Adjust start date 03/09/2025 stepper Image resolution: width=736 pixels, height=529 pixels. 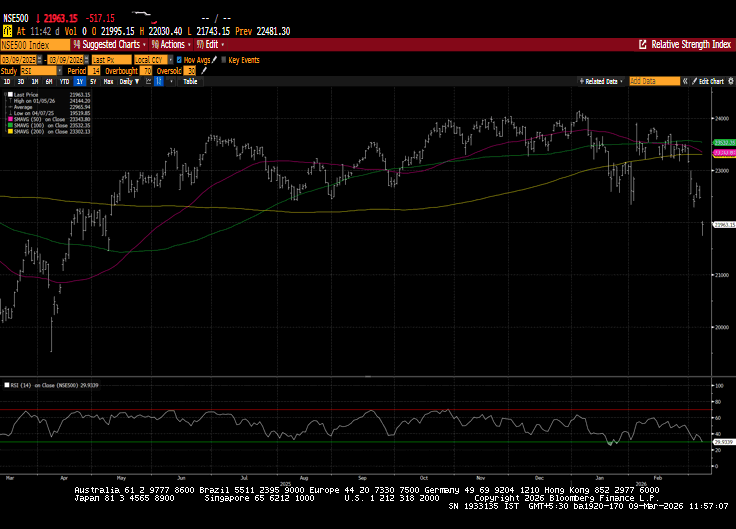(x=39, y=60)
